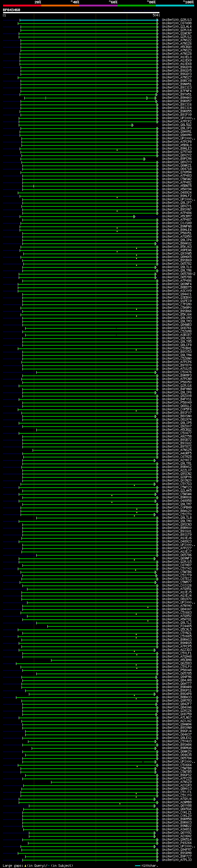
Task: Click the BP043460 query title
Action: pyautogui.click(x=11, y=10)
